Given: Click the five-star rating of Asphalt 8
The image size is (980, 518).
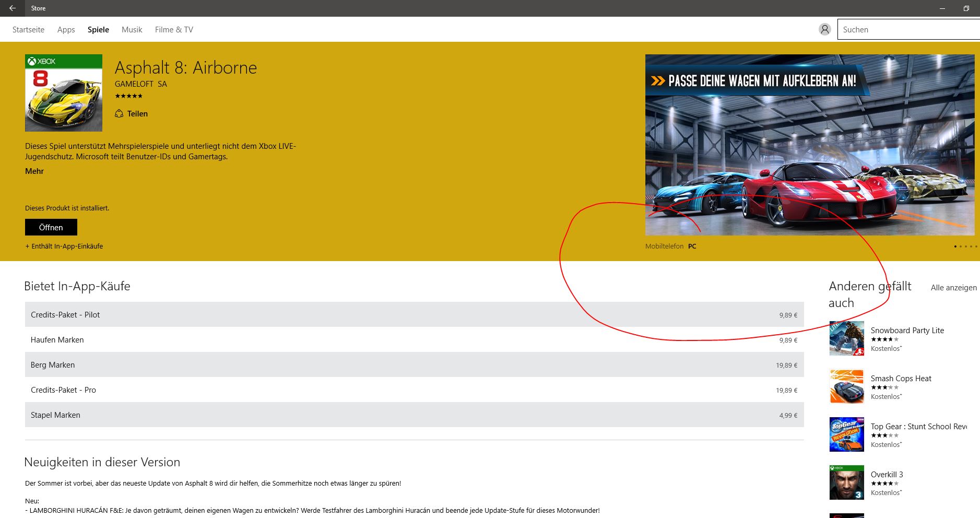Looking at the screenshot, I should pyautogui.click(x=128, y=96).
